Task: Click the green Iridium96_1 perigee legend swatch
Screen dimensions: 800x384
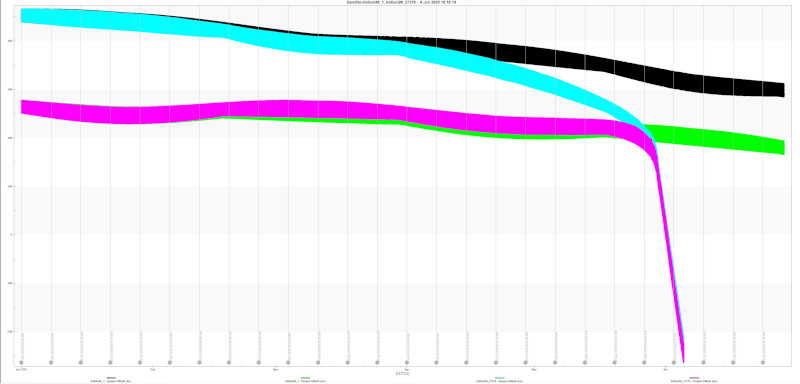Action: click(306, 378)
